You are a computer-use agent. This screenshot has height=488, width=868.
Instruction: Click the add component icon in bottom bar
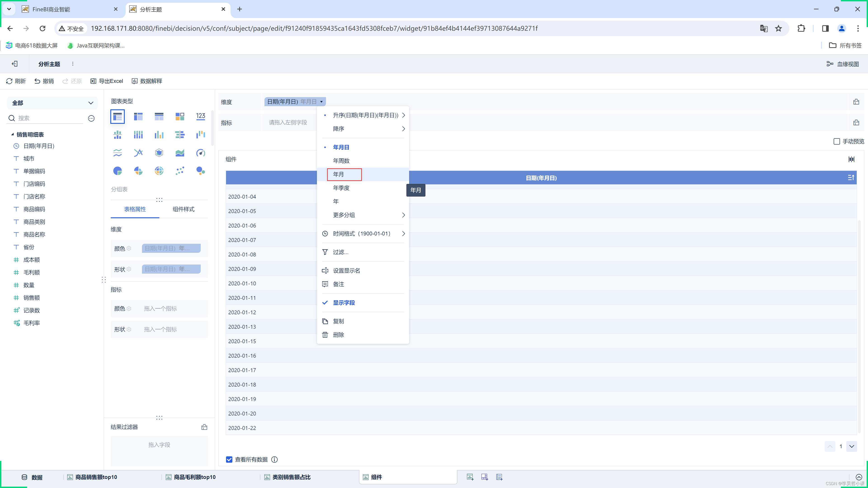[470, 477]
